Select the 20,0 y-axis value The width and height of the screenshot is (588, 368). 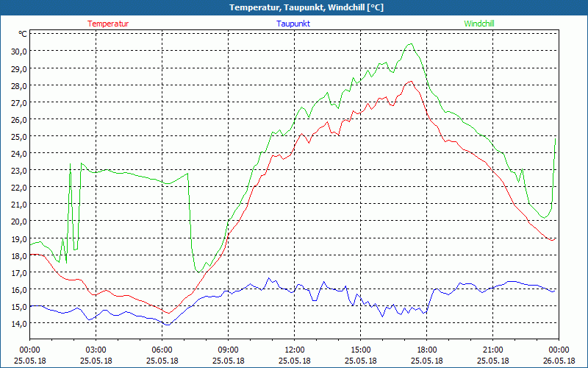[x=19, y=222]
